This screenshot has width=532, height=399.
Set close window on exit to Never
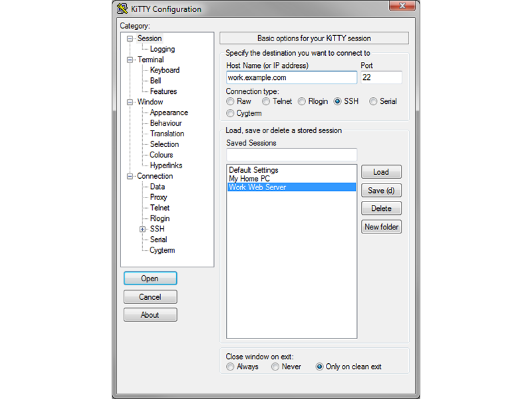pyautogui.click(x=275, y=367)
